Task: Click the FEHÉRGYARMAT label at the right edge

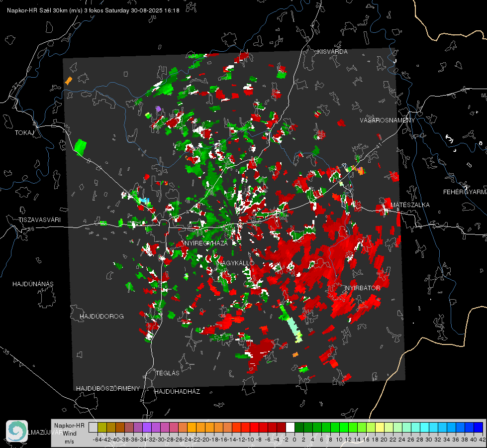Action: coord(465,192)
